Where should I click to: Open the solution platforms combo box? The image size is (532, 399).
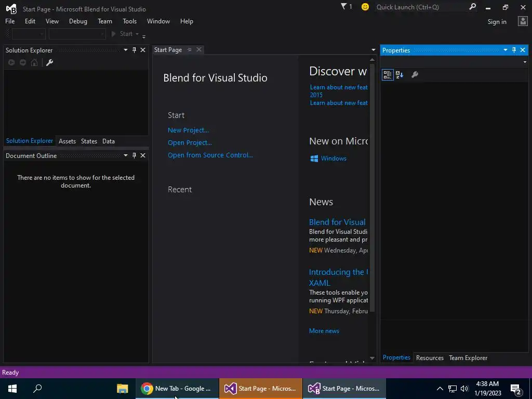[x=77, y=34]
